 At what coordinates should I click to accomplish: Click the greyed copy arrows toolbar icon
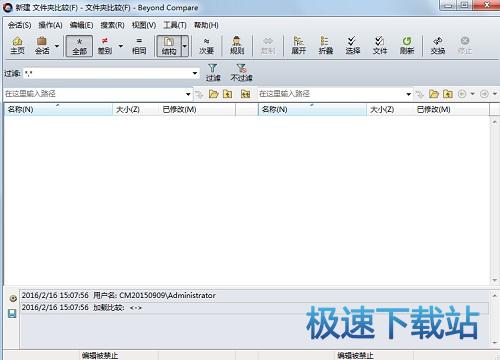point(268,46)
